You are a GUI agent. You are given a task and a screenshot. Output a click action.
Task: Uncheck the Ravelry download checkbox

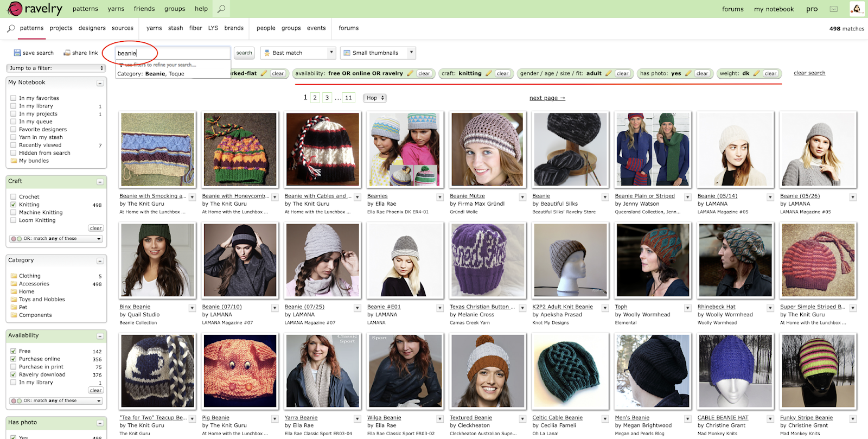pyautogui.click(x=14, y=374)
